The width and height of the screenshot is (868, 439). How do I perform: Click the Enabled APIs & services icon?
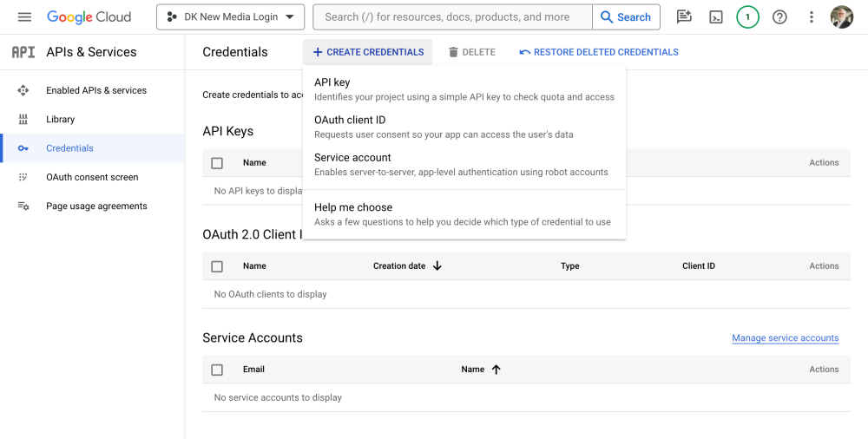click(x=23, y=90)
